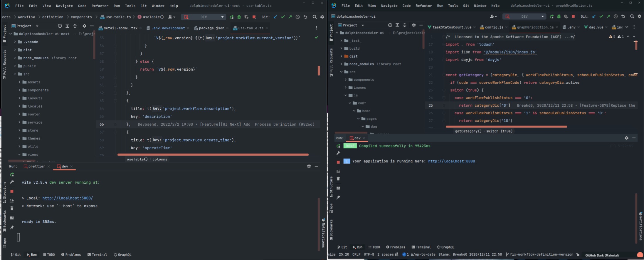
Task: Expand the views folder in project tree
Action: (19, 155)
